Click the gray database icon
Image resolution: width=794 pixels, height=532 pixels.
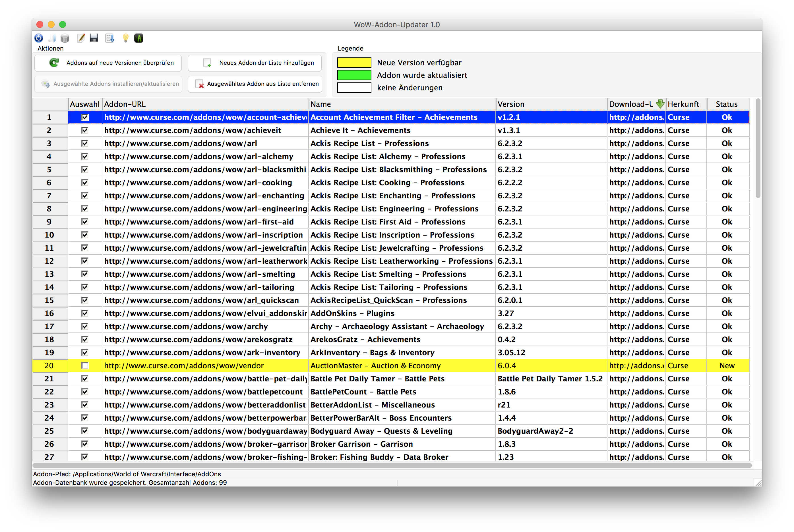65,38
